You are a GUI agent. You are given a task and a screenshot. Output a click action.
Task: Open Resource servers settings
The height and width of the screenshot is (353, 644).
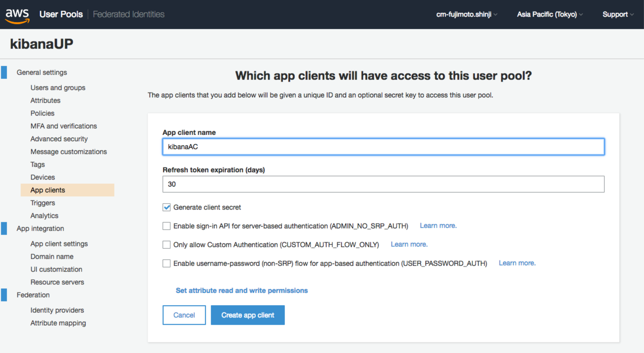click(57, 282)
